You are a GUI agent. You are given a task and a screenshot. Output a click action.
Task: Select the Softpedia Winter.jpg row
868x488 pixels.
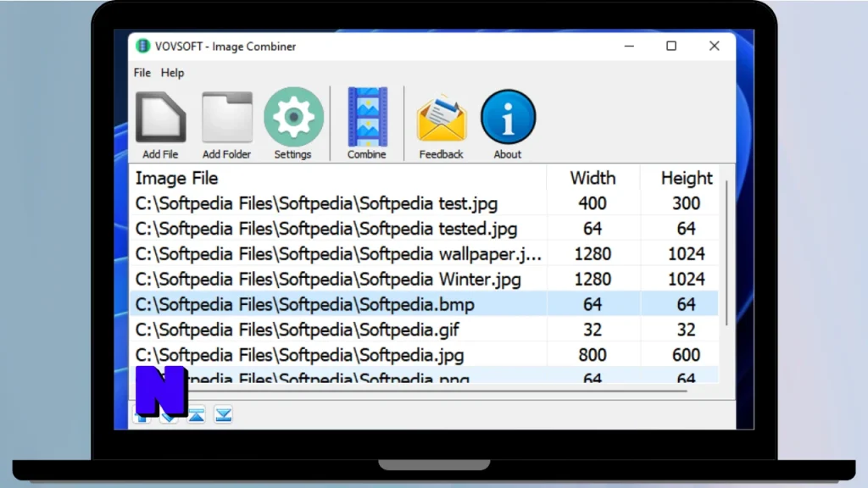tap(424, 280)
